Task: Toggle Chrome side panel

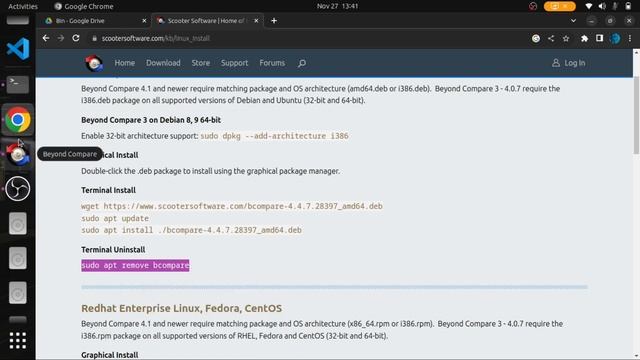Action: click(x=599, y=38)
